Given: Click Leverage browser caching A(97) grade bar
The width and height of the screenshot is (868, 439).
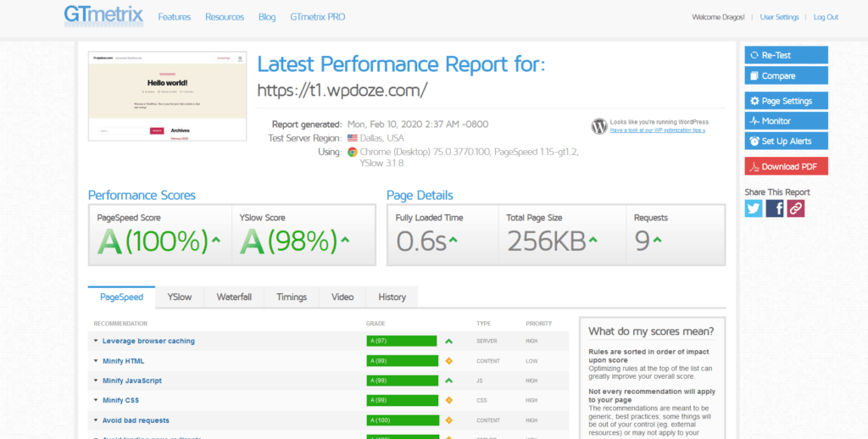Looking at the screenshot, I should tap(402, 341).
